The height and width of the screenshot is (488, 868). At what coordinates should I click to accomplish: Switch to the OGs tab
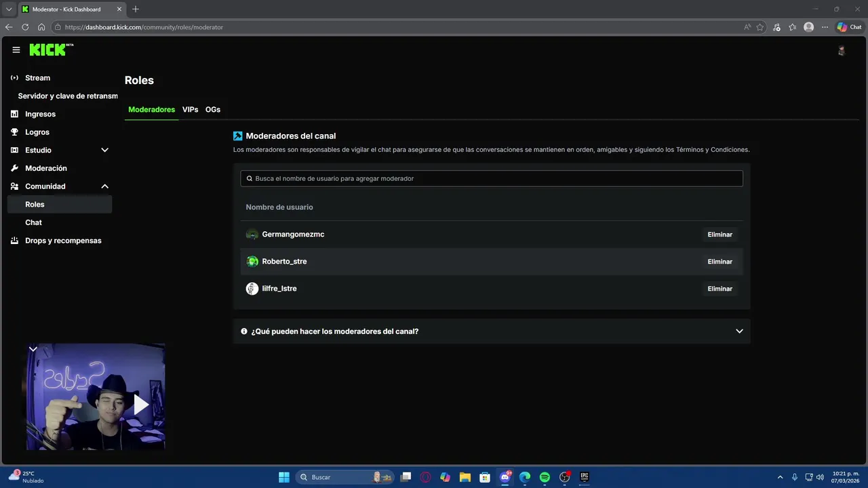click(x=213, y=110)
